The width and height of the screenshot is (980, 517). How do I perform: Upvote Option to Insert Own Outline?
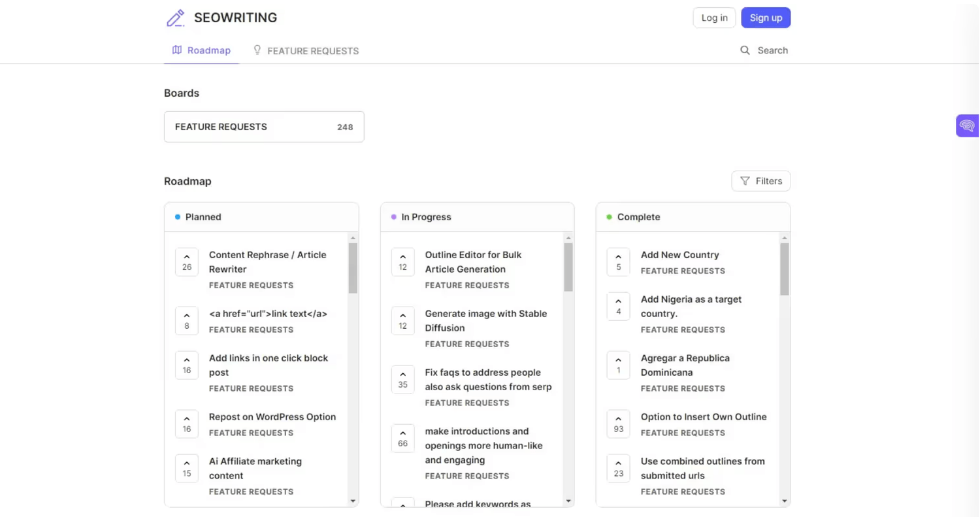pyautogui.click(x=618, y=424)
